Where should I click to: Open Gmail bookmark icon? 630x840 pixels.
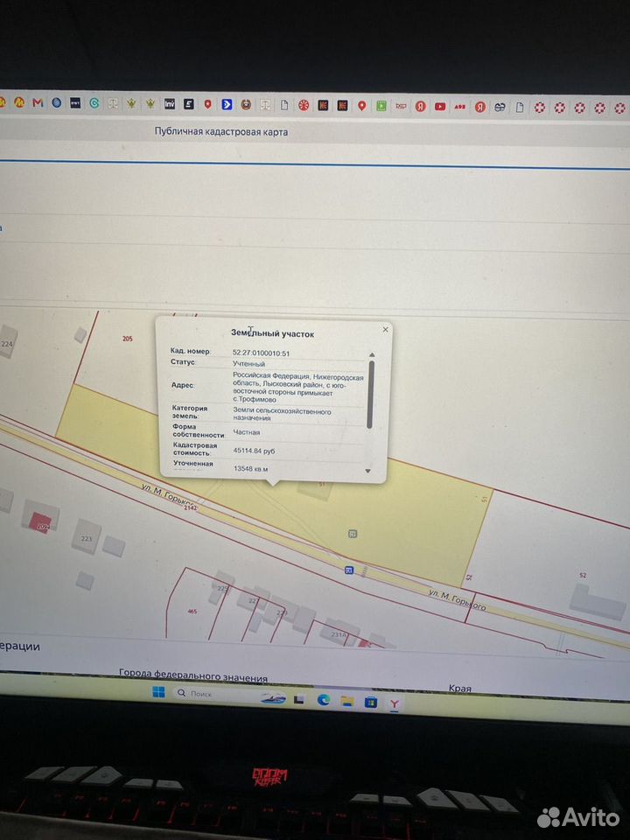[x=38, y=102]
